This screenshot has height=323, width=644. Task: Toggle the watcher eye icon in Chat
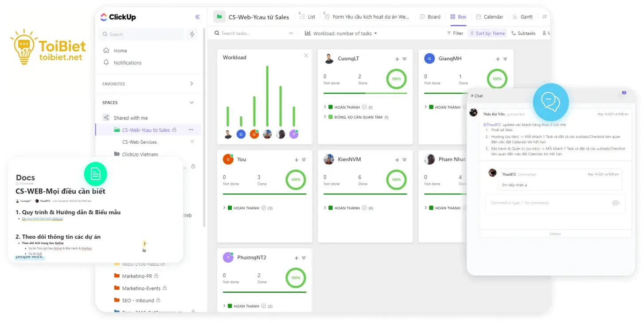point(621,95)
